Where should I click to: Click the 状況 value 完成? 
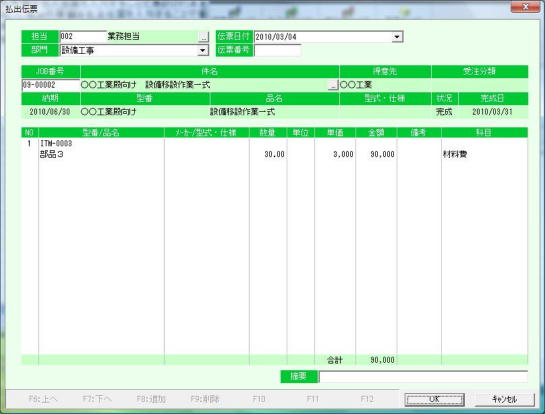(x=444, y=112)
